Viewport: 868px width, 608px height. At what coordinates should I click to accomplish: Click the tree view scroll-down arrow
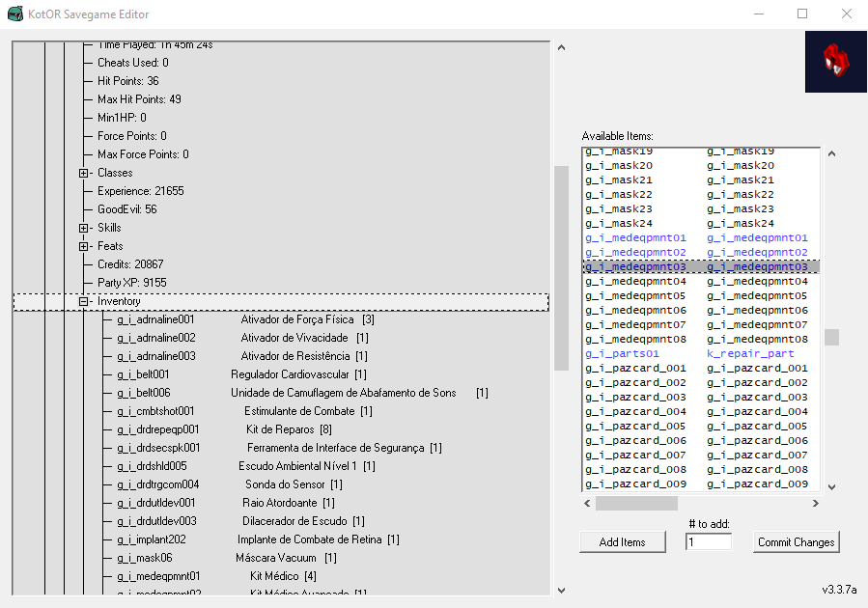click(x=561, y=590)
